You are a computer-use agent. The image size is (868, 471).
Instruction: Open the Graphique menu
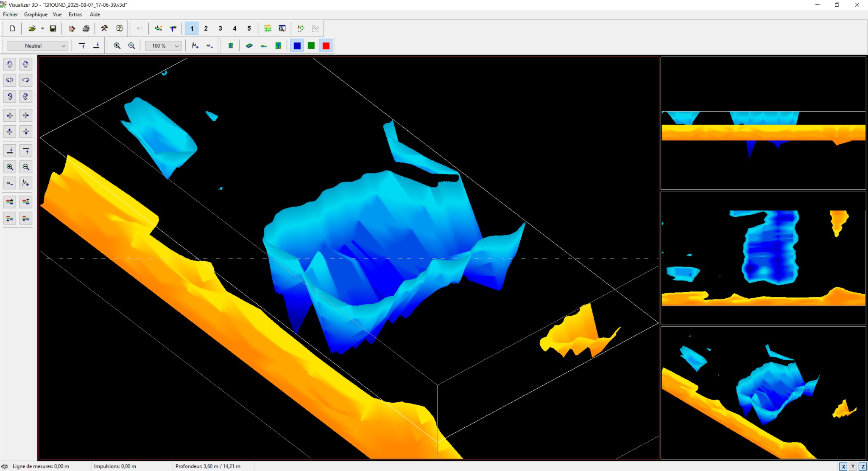pyautogui.click(x=36, y=14)
